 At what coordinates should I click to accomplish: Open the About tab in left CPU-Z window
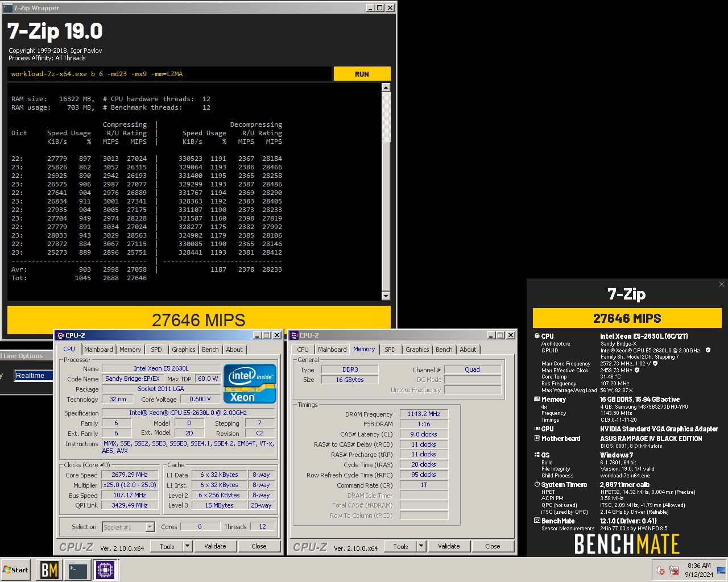234,350
